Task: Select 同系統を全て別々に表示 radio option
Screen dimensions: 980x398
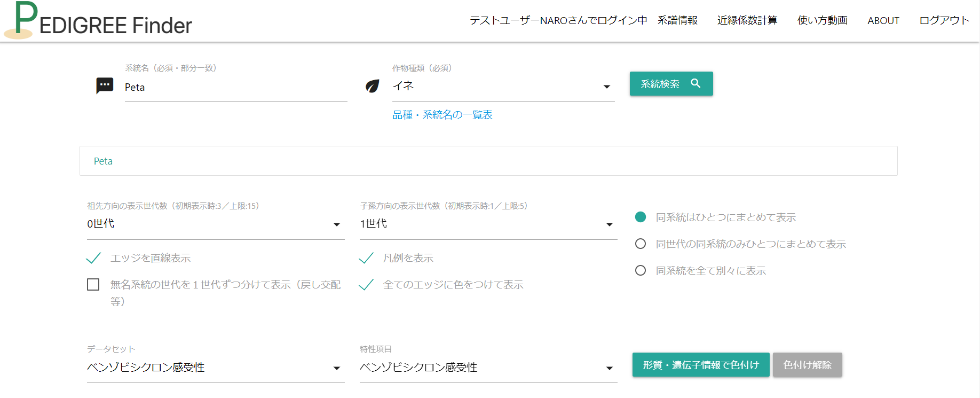Action: [x=641, y=271]
